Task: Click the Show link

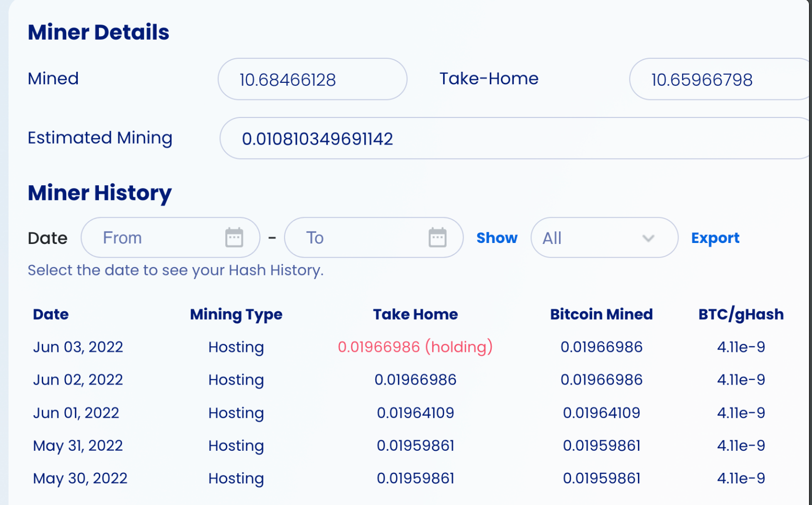Action: 496,238
